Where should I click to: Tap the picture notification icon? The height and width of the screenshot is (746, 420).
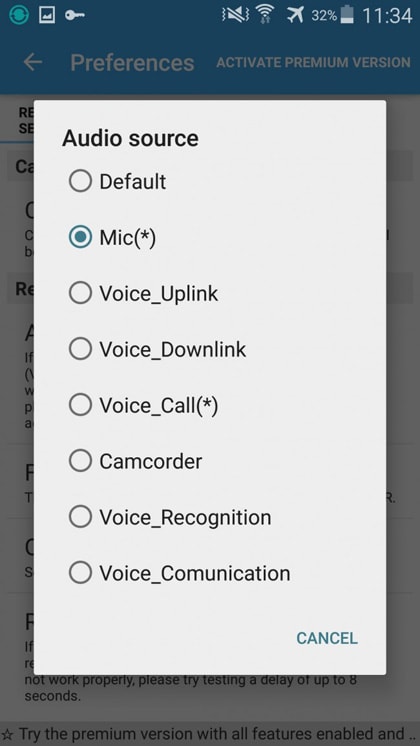(47, 15)
